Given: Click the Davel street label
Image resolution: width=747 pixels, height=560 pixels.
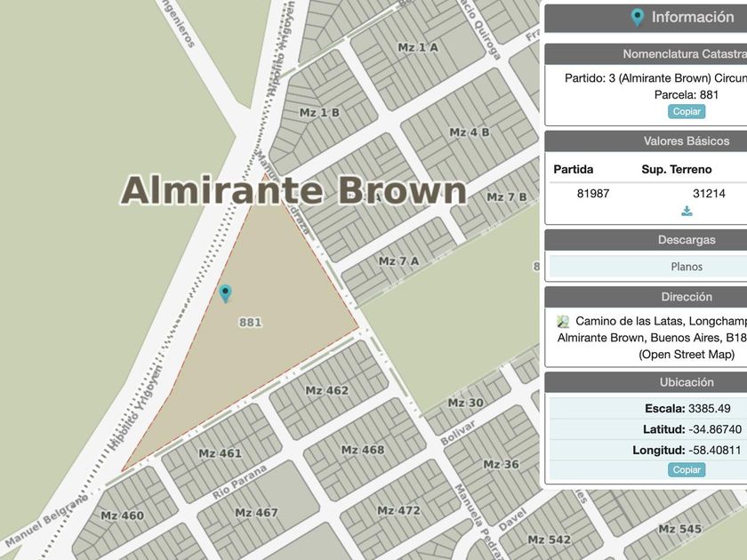Looking at the screenshot, I should [513, 519].
